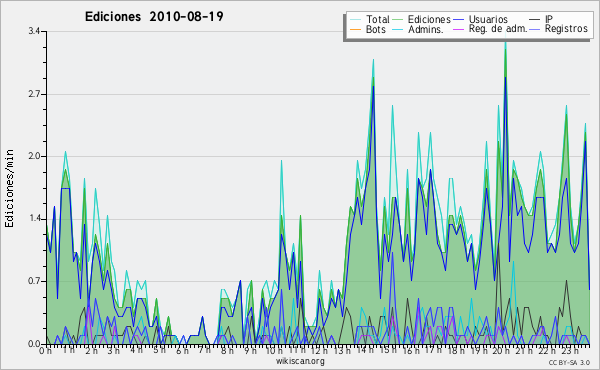This screenshot has height=370, width=600.
Task: Click the y-axis value 1.4
Action: click(x=34, y=219)
